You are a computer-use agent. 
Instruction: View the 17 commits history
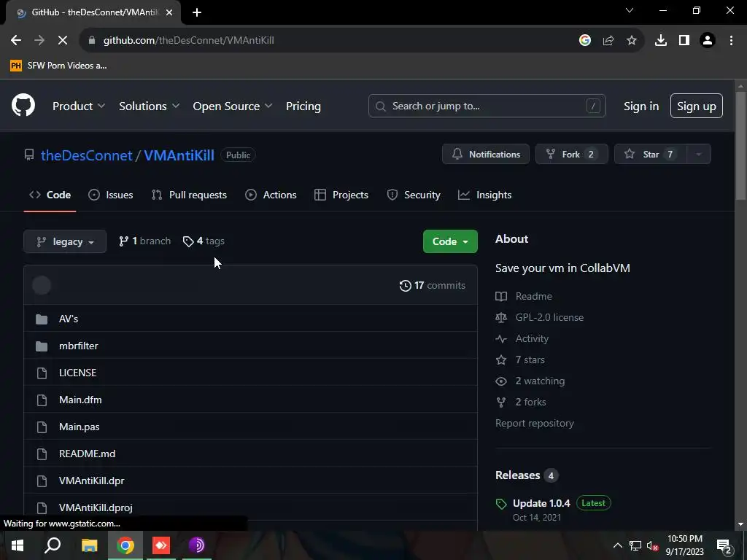point(433,285)
